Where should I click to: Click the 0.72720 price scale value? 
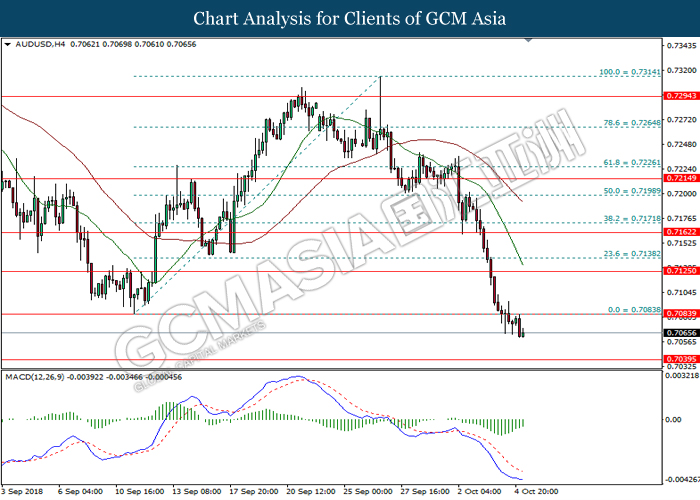[x=682, y=120]
